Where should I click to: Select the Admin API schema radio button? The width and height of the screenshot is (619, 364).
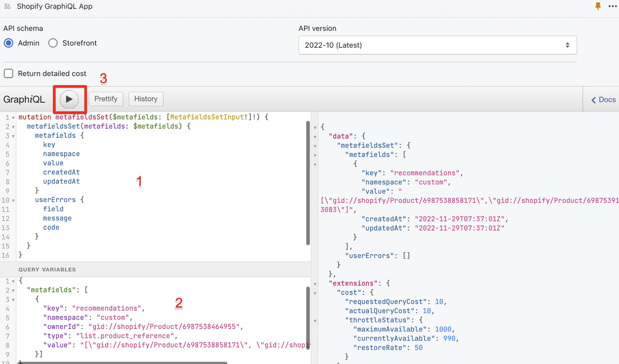[8, 43]
